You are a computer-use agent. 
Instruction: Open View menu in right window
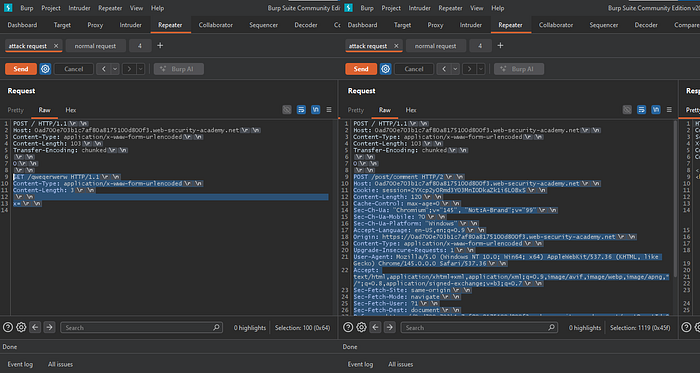tap(477, 8)
